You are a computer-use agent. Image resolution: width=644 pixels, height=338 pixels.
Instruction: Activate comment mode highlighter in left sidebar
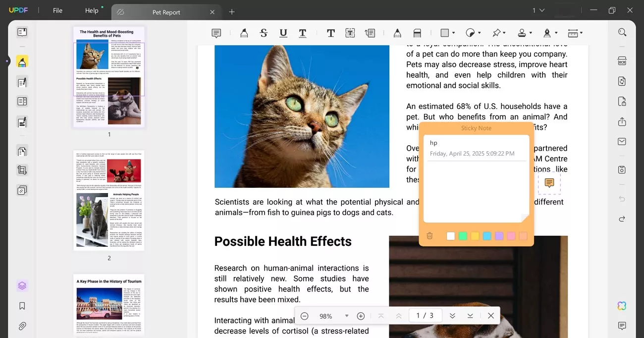pyautogui.click(x=22, y=61)
